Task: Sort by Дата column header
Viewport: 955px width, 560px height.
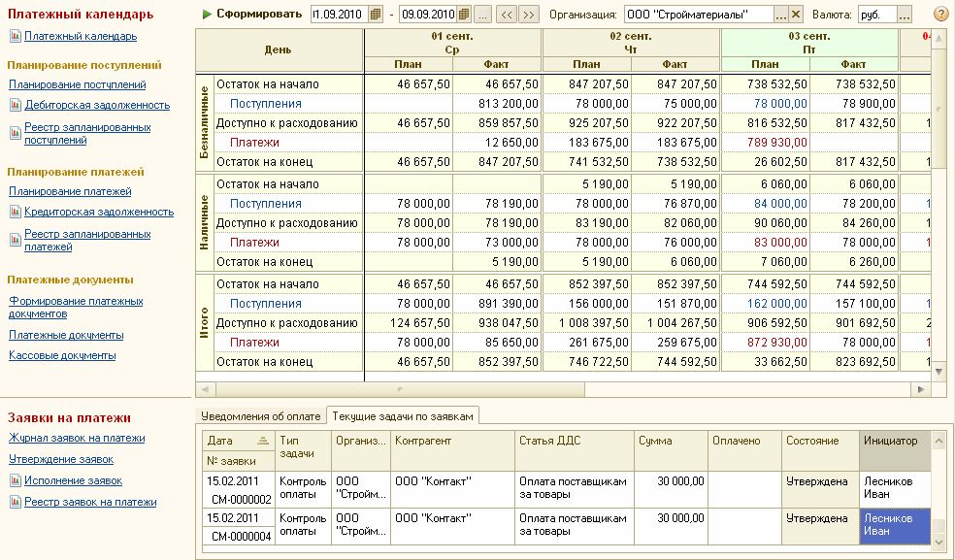Action: tap(220, 440)
